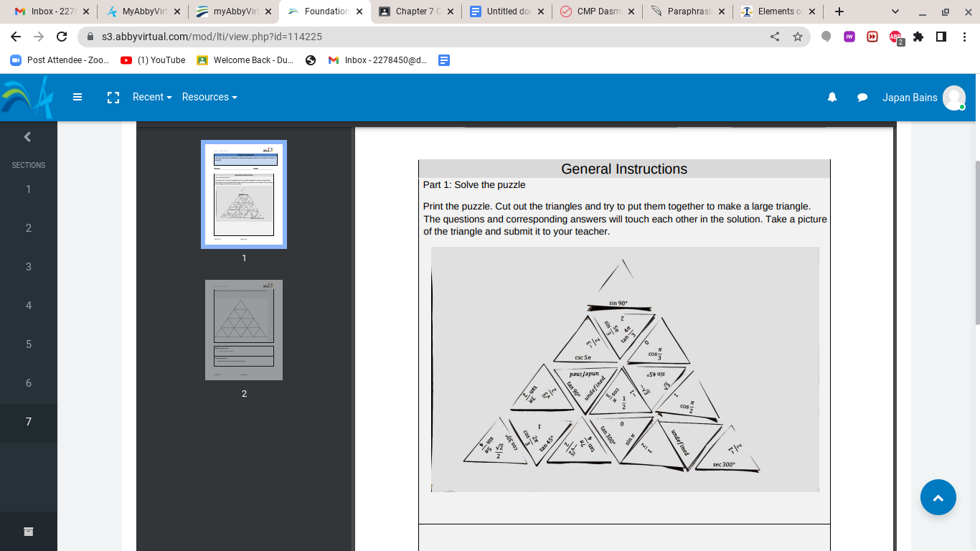Open the browser Extensions puzzle icon
Viewport: 980px width, 551px height.
tap(918, 37)
